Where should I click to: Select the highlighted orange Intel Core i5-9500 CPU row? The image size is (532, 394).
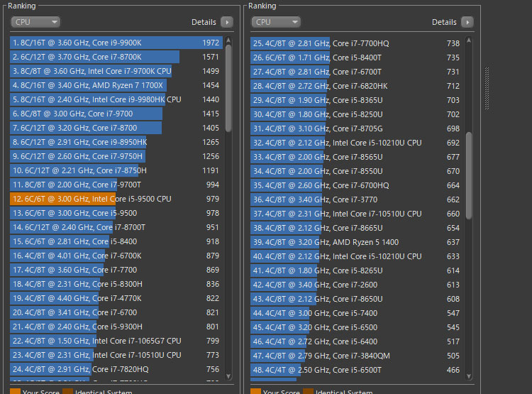(116, 199)
